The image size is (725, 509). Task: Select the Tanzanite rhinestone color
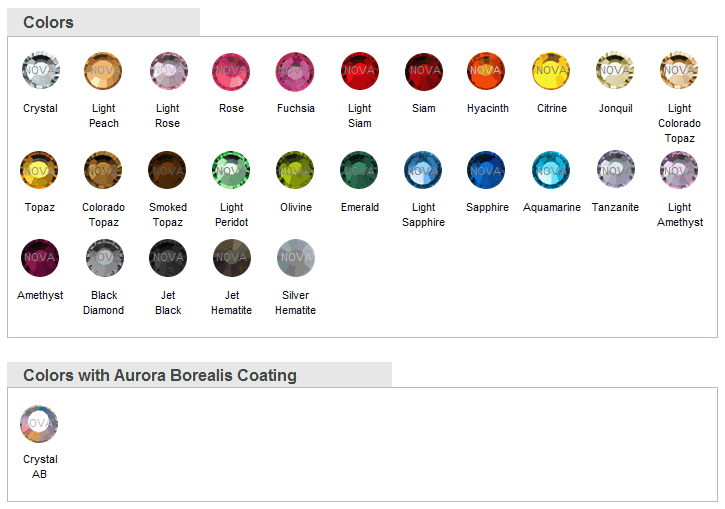tap(615, 170)
